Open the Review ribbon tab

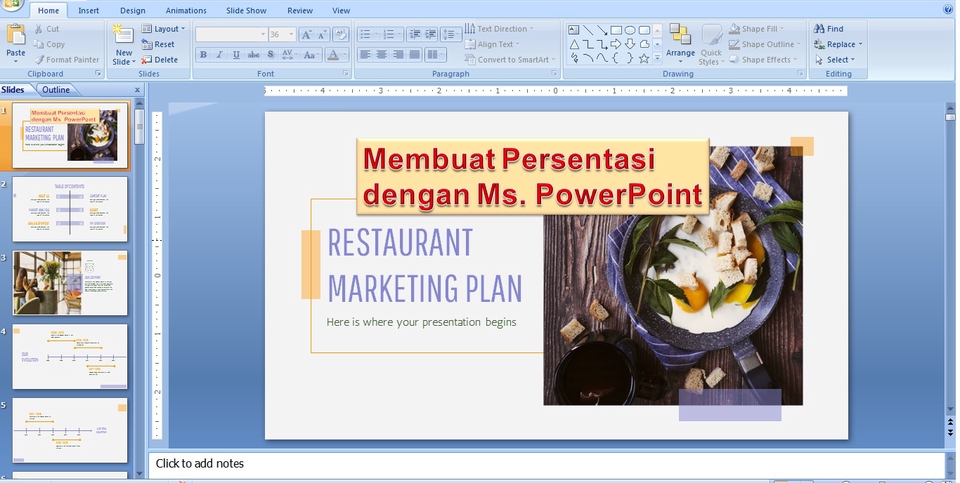300,10
